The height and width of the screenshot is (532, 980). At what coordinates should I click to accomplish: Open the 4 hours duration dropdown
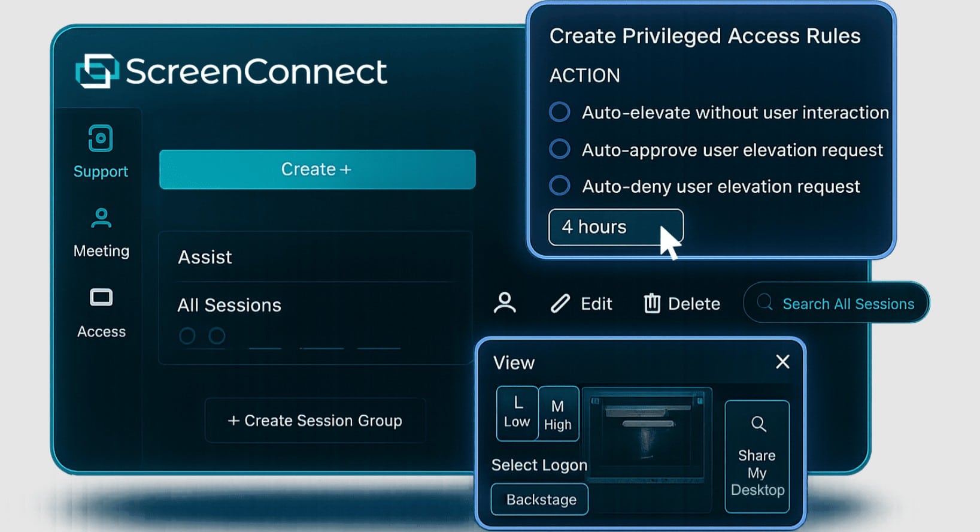coord(615,227)
